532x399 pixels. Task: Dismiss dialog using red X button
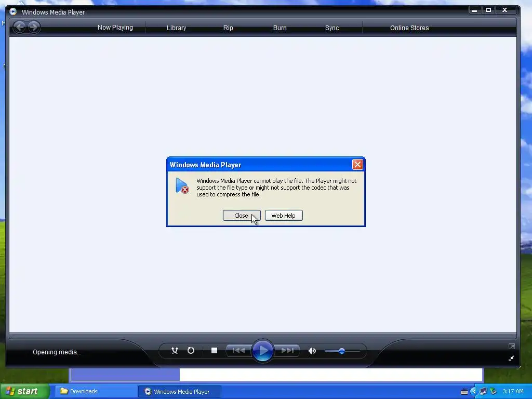(357, 165)
